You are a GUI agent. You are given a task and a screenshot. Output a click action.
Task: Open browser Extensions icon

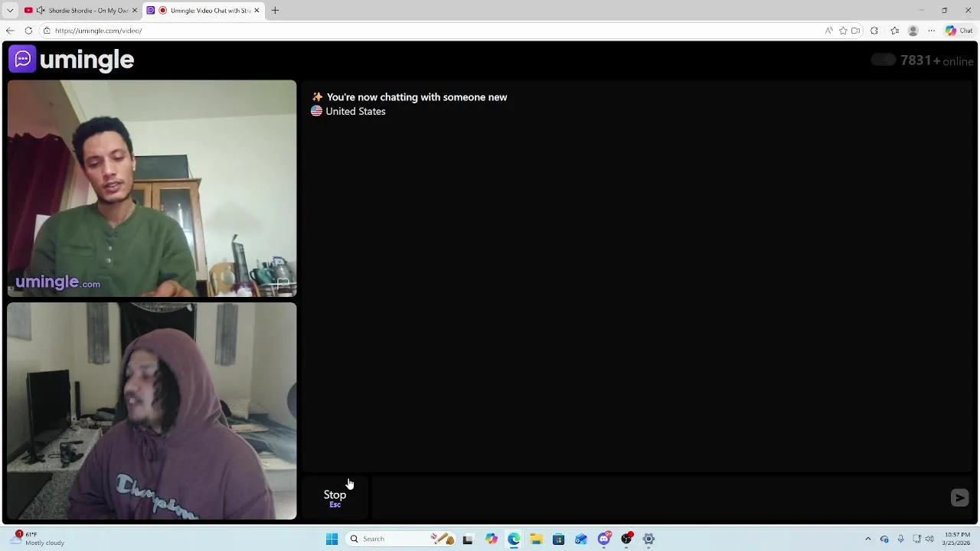pyautogui.click(x=874, y=31)
